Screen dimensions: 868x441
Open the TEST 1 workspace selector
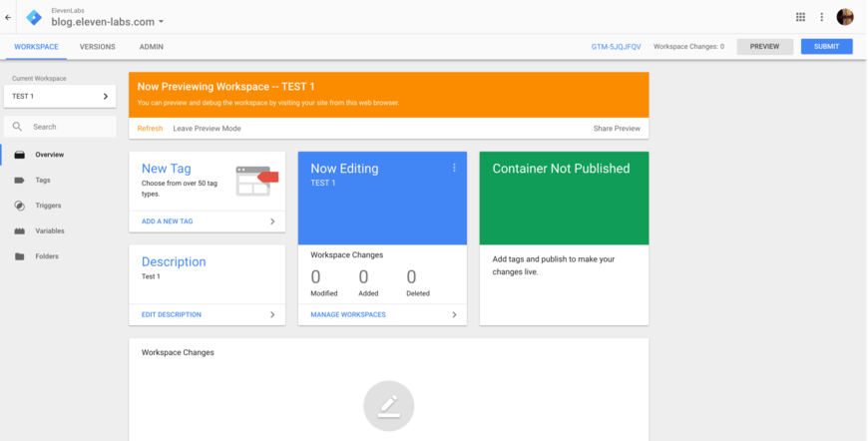click(60, 96)
